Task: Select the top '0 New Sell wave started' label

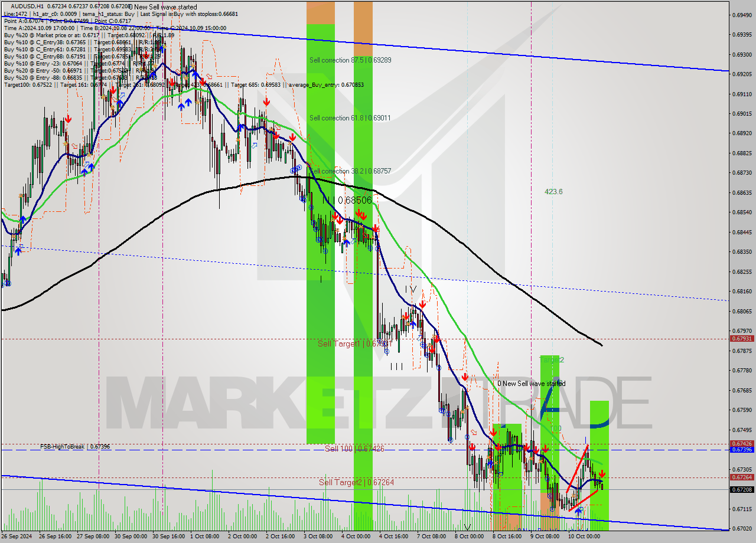Action: 164,7
